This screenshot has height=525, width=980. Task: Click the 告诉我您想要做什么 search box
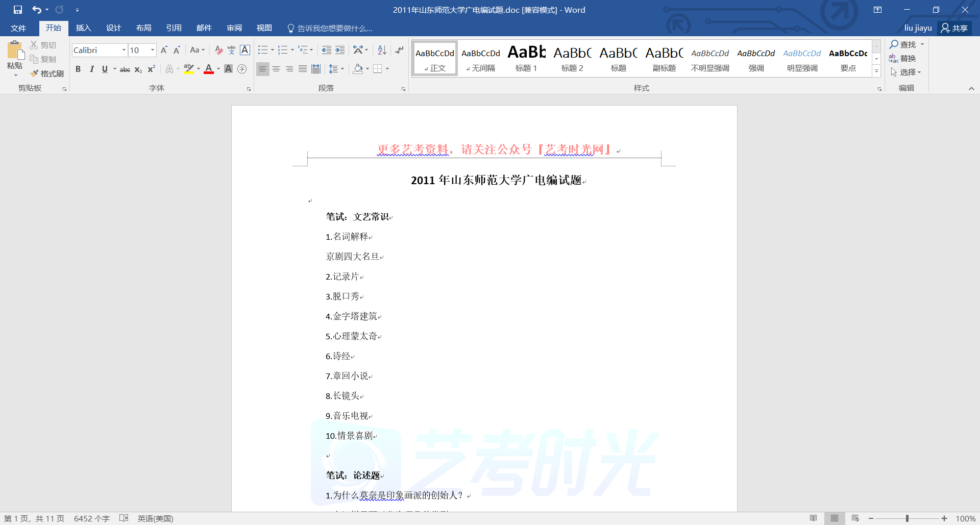click(x=334, y=29)
